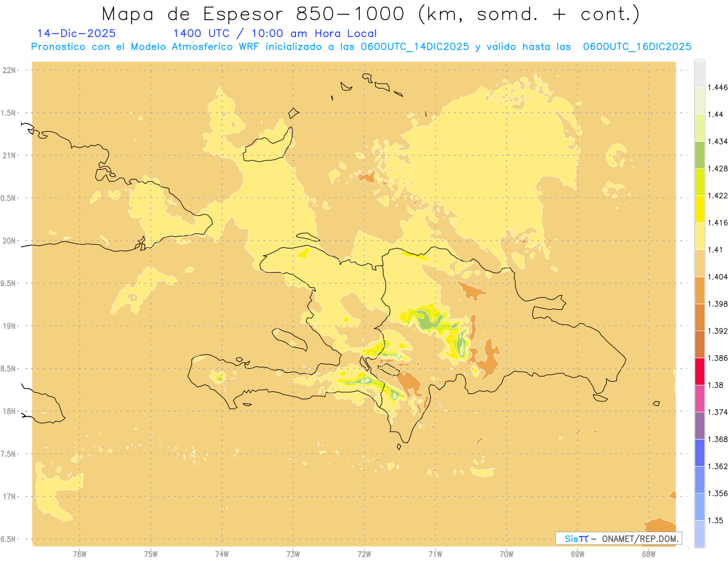Pick the pink legend swatch between 1.374 and 1.38
Viewport: 728px width, 562px height.
[699, 398]
